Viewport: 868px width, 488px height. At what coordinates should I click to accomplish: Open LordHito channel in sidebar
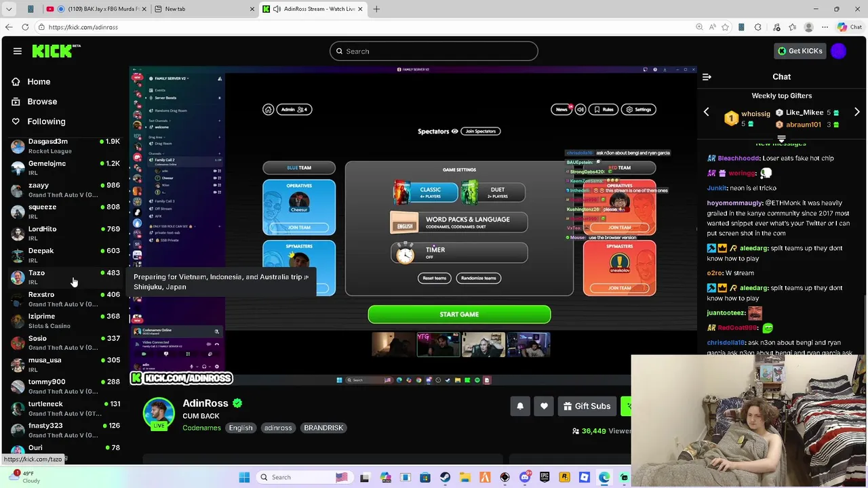click(64, 233)
